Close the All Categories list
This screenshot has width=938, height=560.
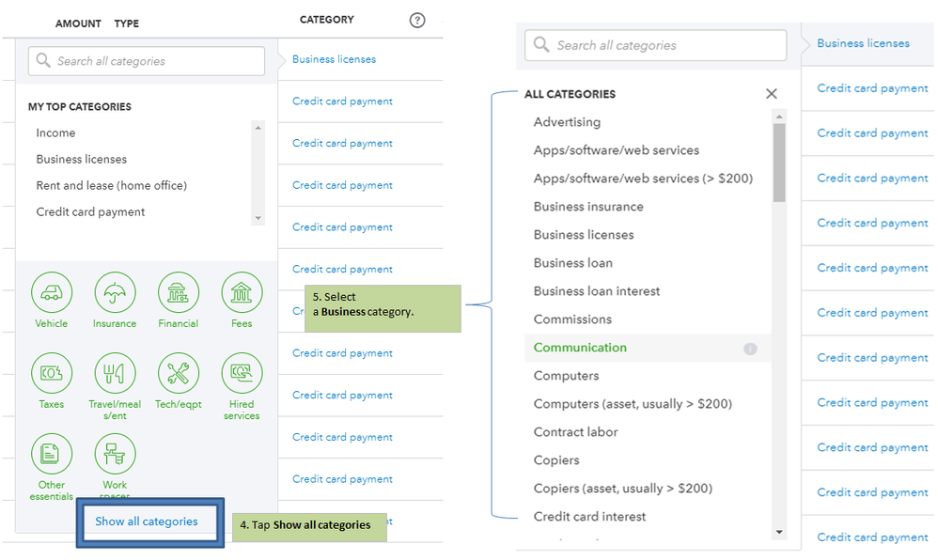[x=772, y=94]
